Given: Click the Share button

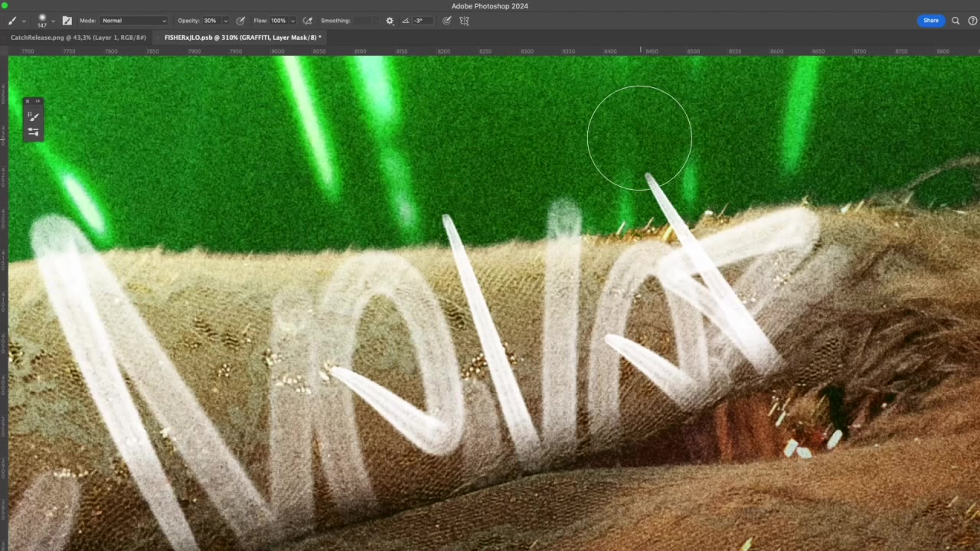Looking at the screenshot, I should [x=931, y=21].
